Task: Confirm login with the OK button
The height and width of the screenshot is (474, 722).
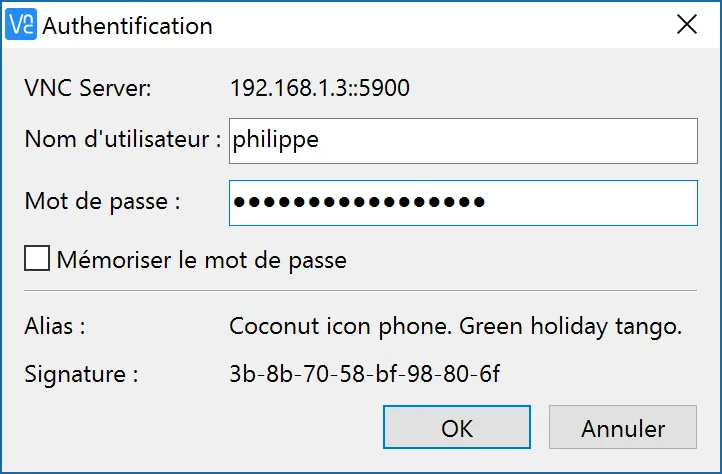Action: pos(457,427)
